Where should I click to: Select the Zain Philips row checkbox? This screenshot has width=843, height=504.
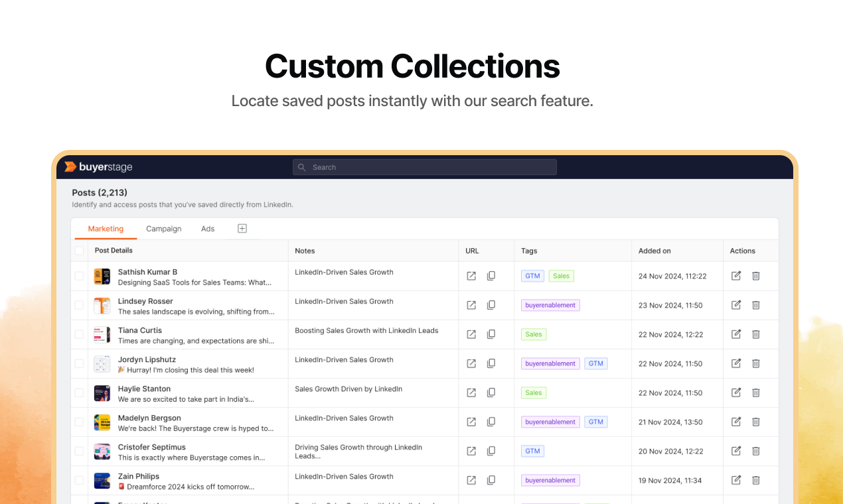pyautogui.click(x=80, y=480)
